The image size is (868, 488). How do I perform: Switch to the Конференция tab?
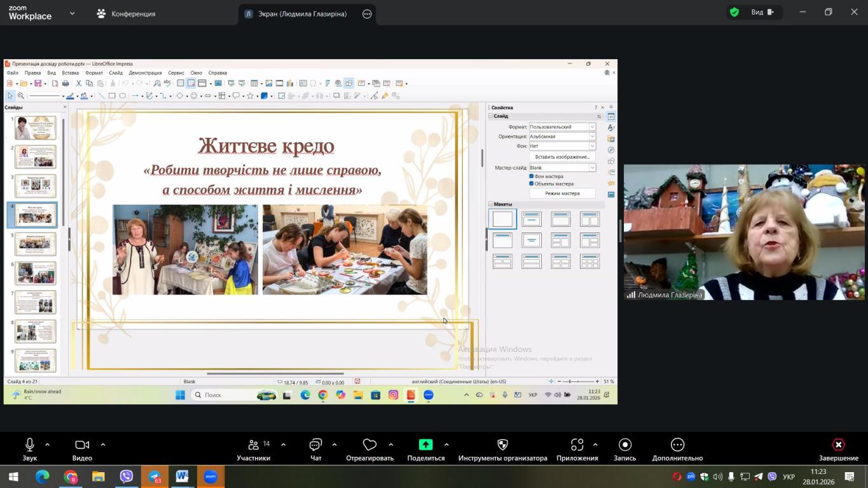click(127, 13)
